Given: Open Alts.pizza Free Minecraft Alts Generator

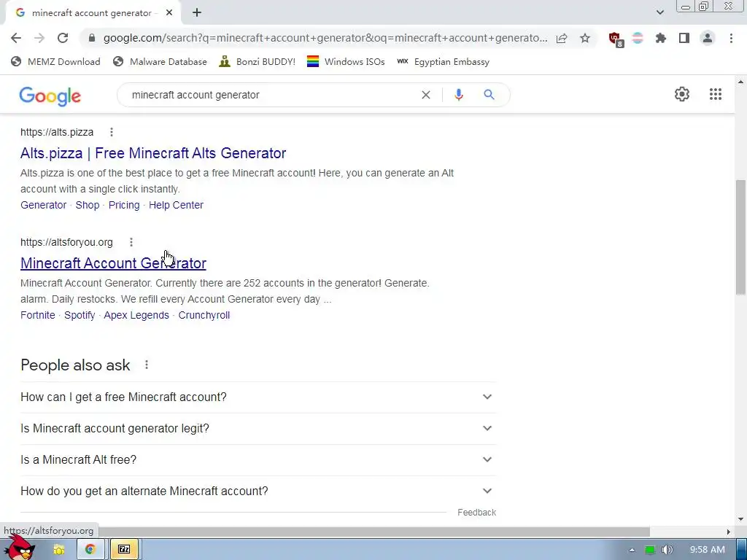Looking at the screenshot, I should coord(153,153).
